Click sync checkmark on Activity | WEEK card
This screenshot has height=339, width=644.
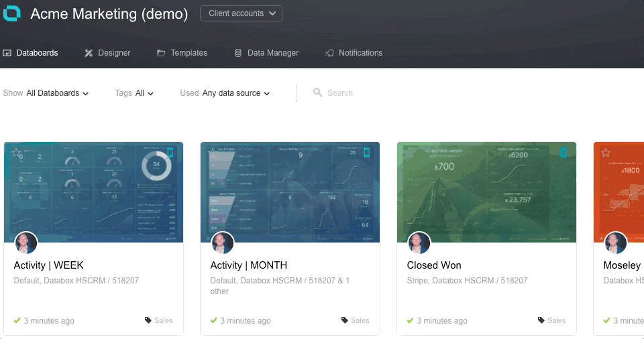tap(17, 320)
